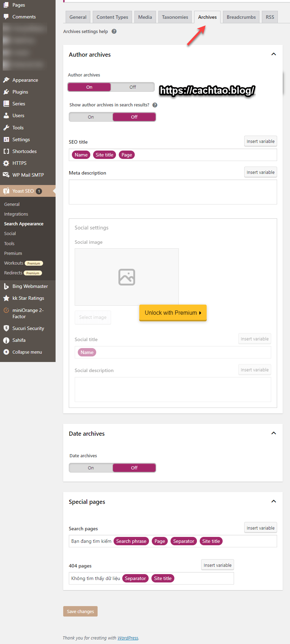
Task: Click the kk Star Ratings star icon
Action: pyautogui.click(x=6, y=298)
